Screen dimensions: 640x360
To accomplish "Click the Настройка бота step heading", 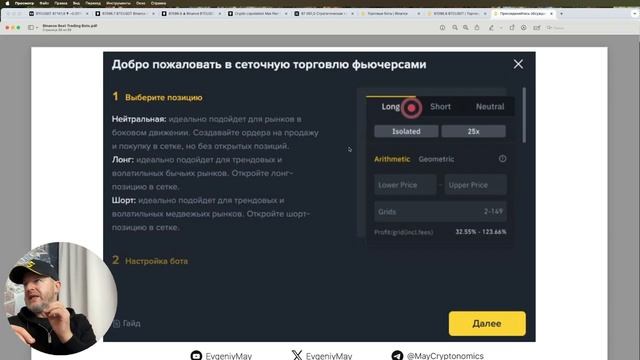I will 156,261.
